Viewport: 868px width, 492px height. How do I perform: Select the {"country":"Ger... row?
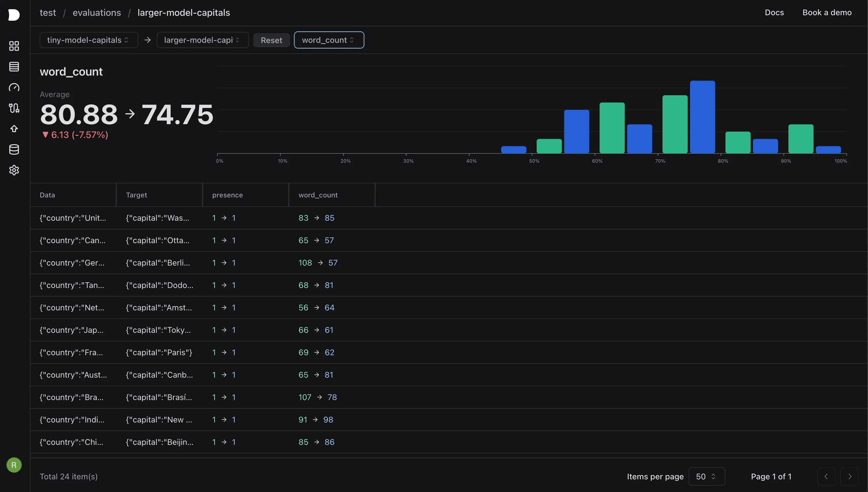[x=449, y=263]
